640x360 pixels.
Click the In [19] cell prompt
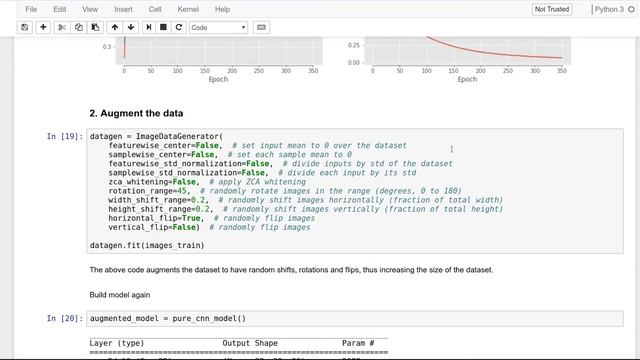click(65, 136)
